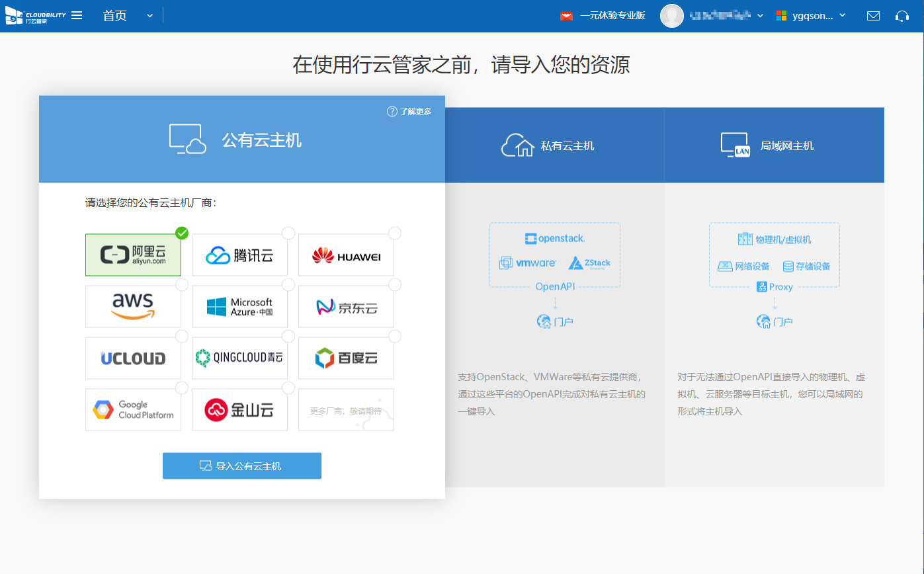Screen dimensions: 924x574
Task: Select the Tencent Cloud radio button
Action: [288, 233]
